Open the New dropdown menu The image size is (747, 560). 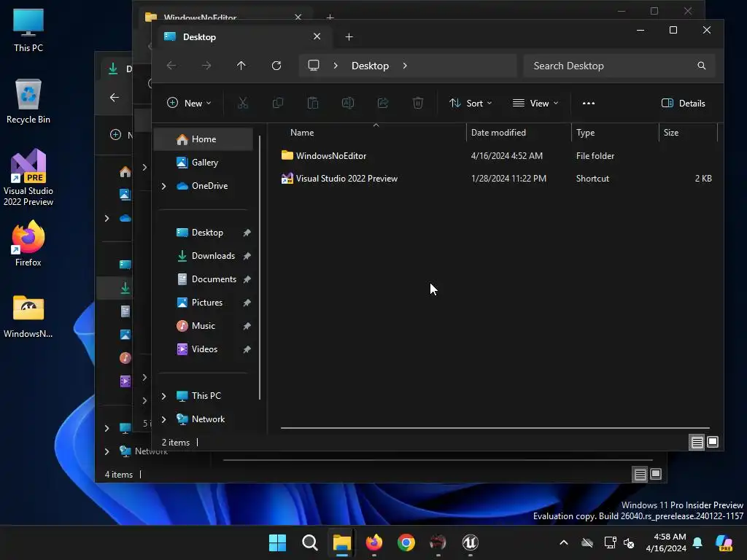189,103
